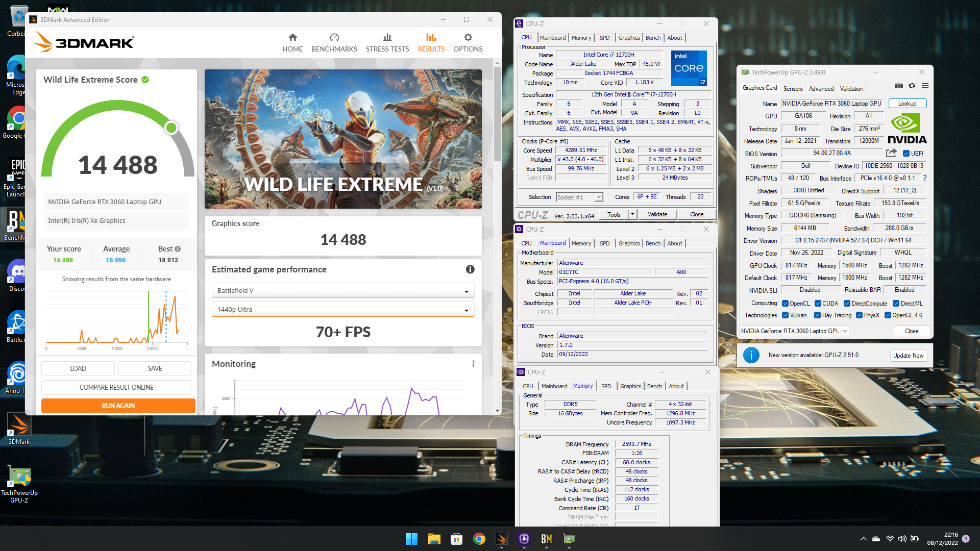The height and width of the screenshot is (551, 980).
Task: Open File Explorer from the taskbar
Action: coord(434,539)
